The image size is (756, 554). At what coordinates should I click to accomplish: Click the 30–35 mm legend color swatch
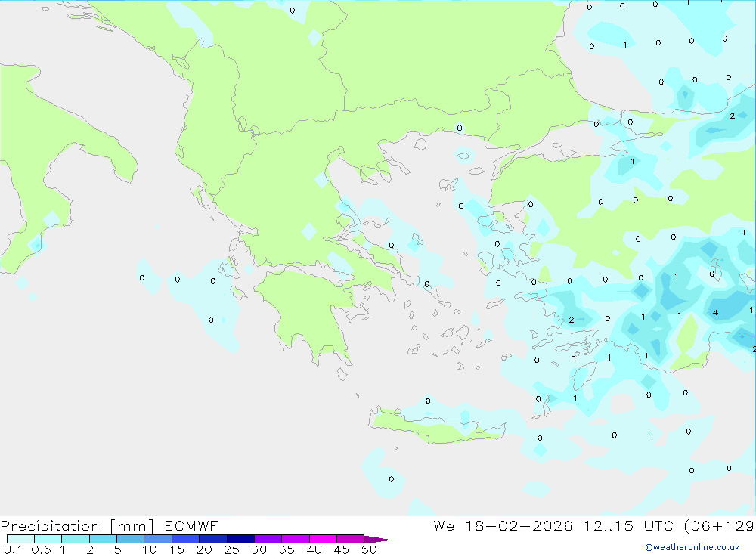click(268, 539)
